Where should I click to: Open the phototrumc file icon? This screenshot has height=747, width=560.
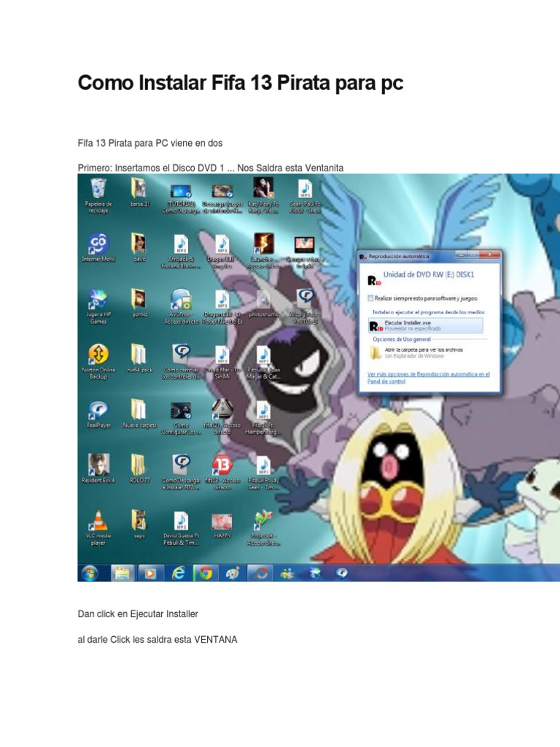coord(262,304)
